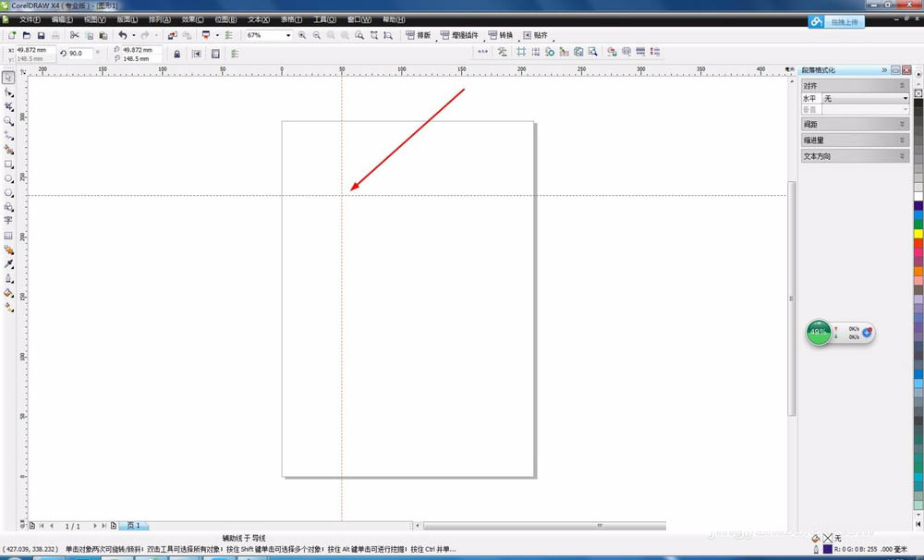Select the Pick tool in the toolbox
This screenshot has height=560, width=924.
point(8,78)
